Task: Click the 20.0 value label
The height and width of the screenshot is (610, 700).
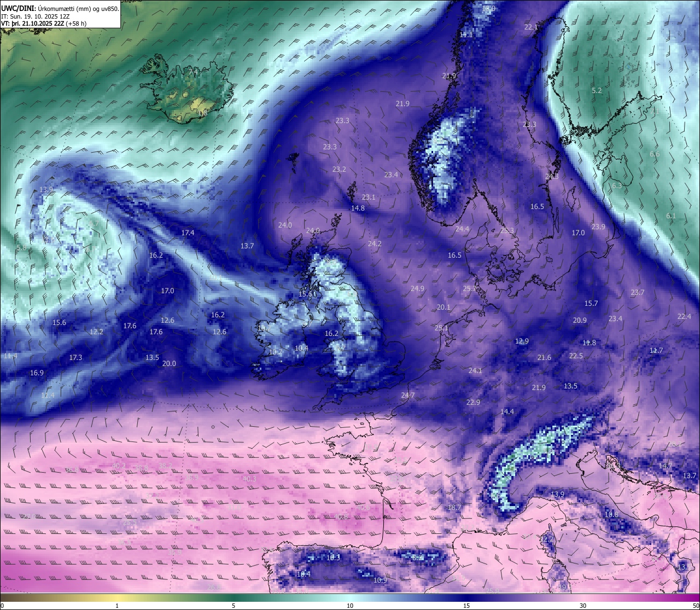Action: click(169, 363)
